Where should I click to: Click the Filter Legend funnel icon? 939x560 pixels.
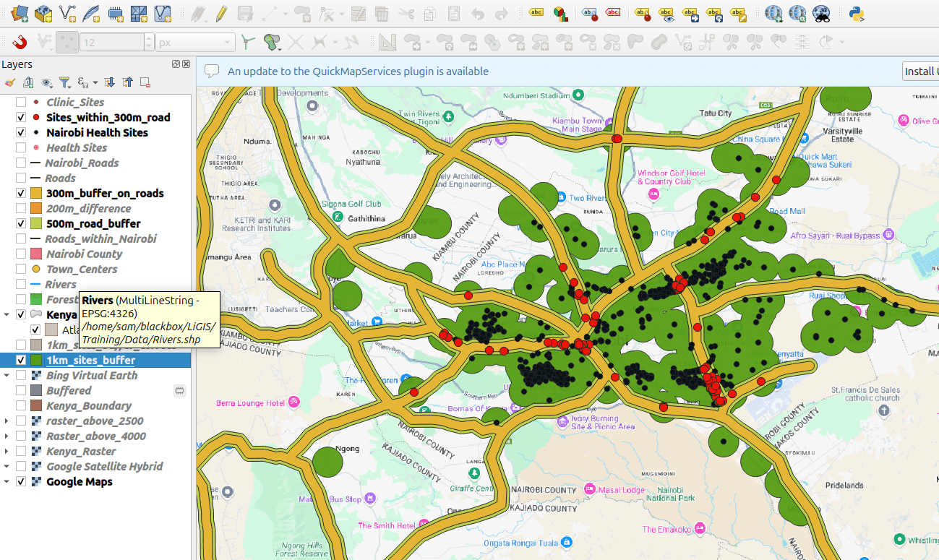tap(64, 82)
